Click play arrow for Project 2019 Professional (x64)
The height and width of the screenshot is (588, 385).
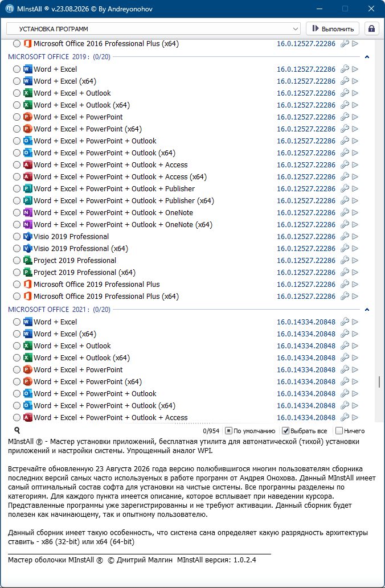tap(355, 273)
